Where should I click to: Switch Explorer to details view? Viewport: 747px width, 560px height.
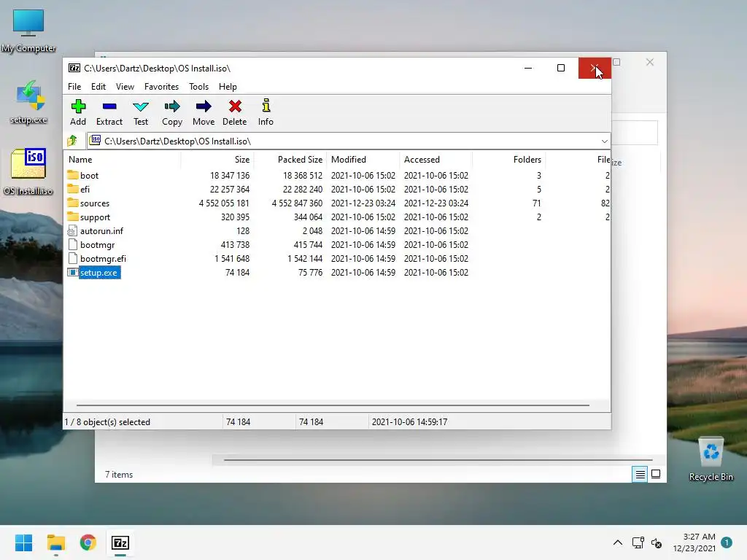click(640, 474)
